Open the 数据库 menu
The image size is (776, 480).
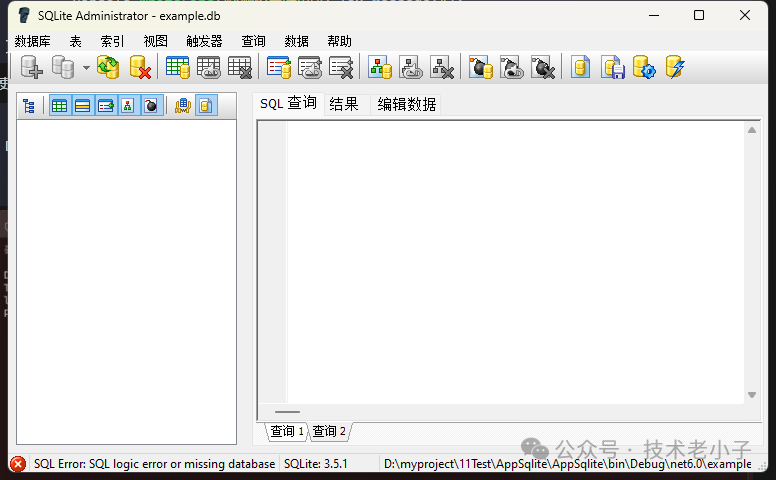click(x=32, y=41)
